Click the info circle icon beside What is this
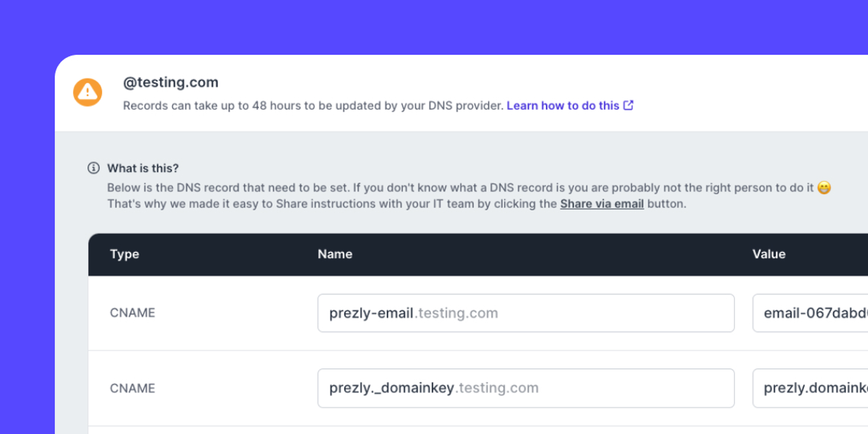Screen dimensions: 868x434 [93, 168]
